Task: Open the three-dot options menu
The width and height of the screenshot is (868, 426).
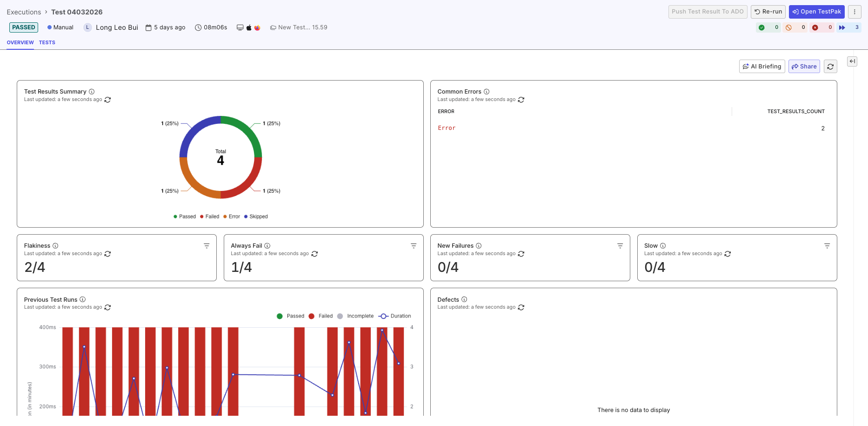Action: [855, 12]
